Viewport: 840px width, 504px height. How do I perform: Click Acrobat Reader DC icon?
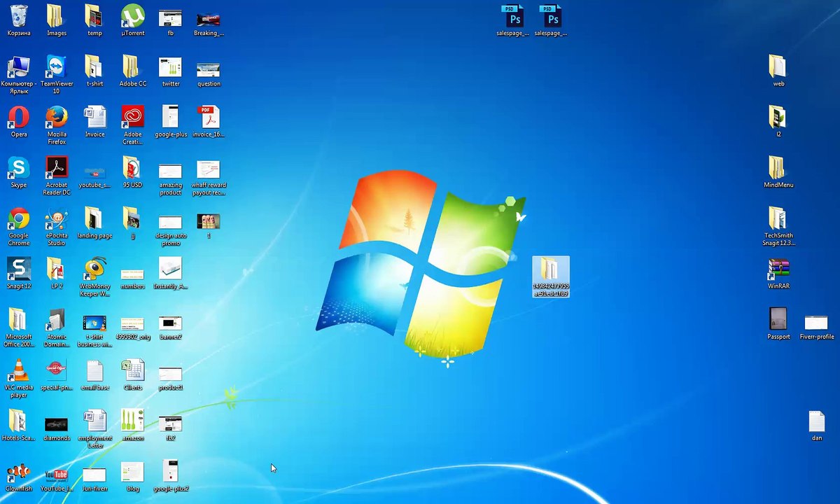pyautogui.click(x=57, y=176)
